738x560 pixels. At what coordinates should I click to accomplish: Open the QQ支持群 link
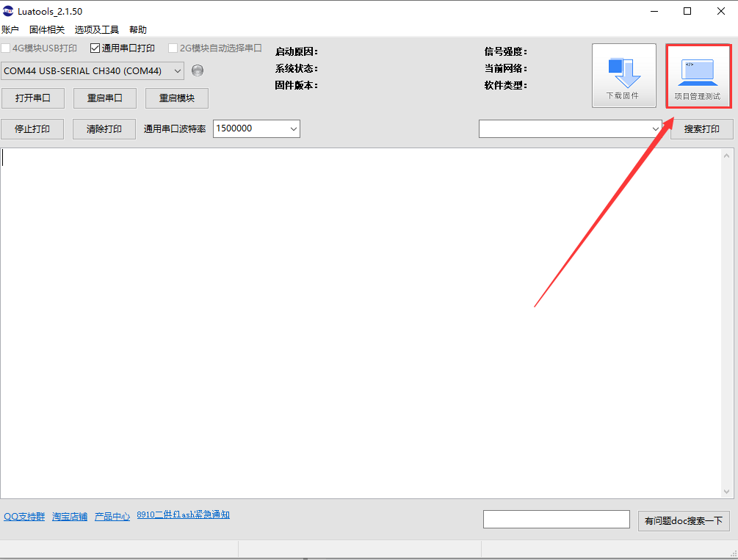pyautogui.click(x=24, y=516)
